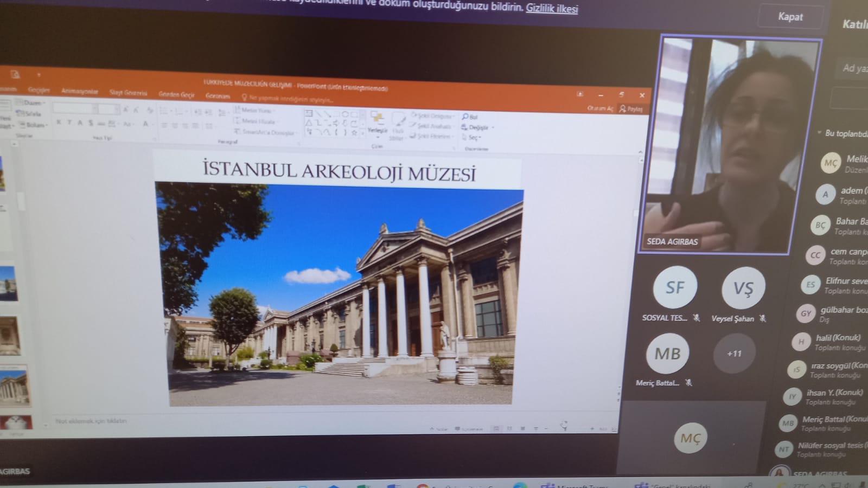Open the Şekil Efektleri shape effects dropdown

(431, 136)
